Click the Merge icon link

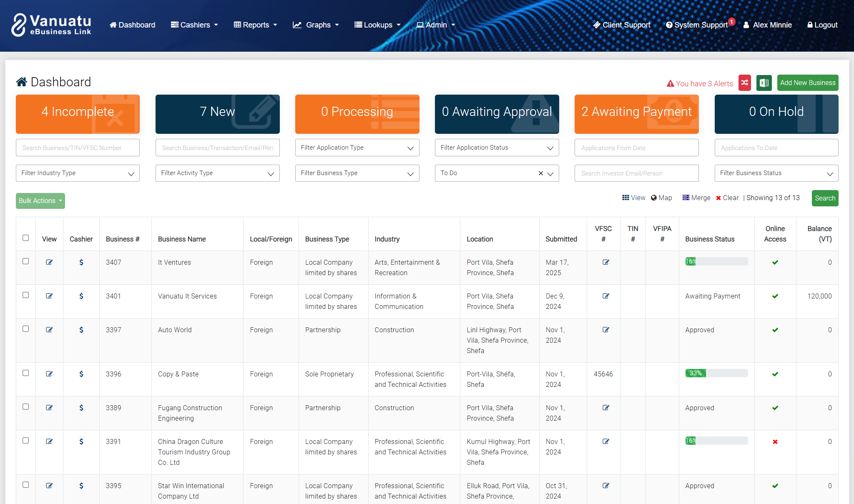696,198
